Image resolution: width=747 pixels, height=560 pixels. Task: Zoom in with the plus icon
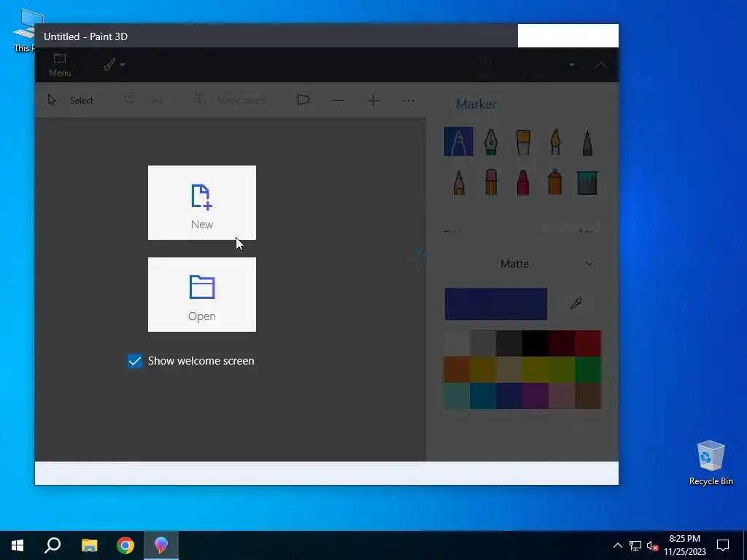[373, 101]
